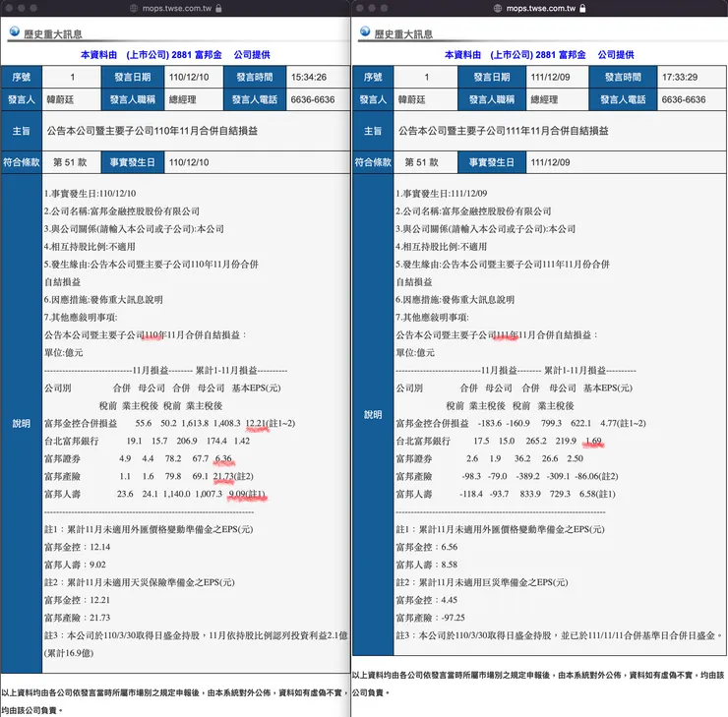Select the 富邦人壽 cumulative figure 1,140.0

[176, 494]
